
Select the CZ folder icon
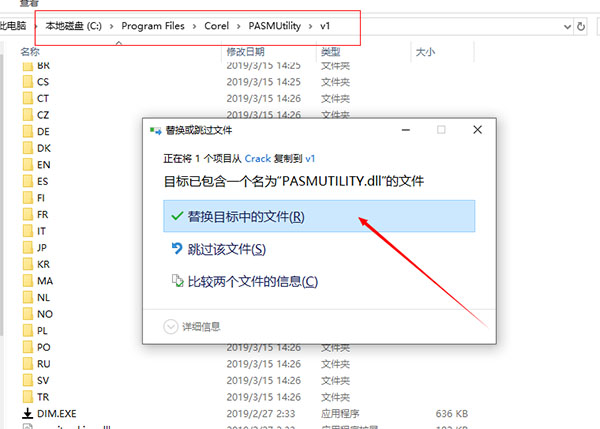point(28,115)
